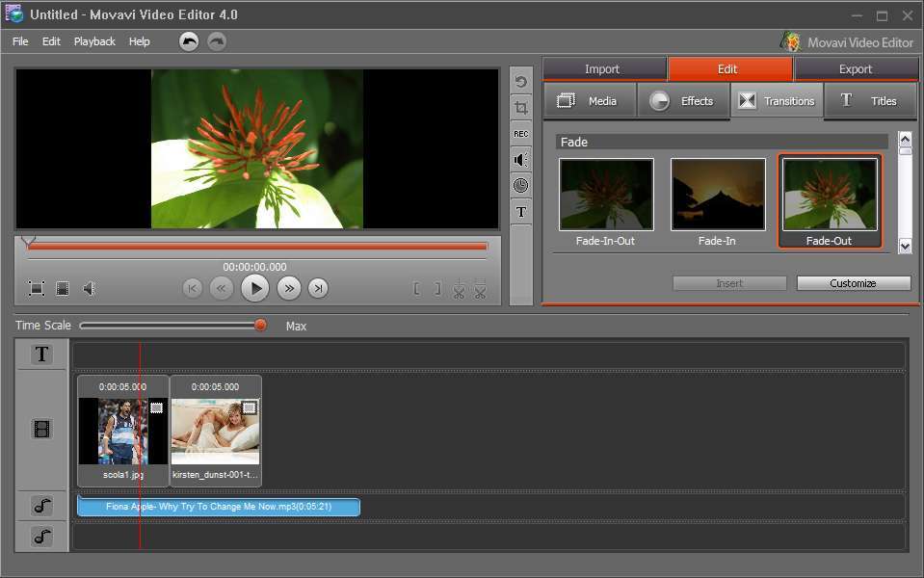This screenshot has width=924, height=578.
Task: Open the Playback menu
Action: [x=94, y=41]
